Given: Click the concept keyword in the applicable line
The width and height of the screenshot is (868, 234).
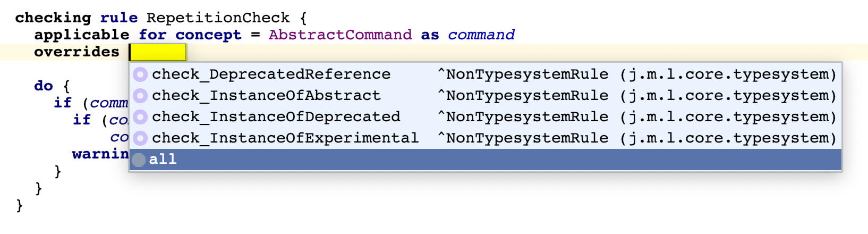Looking at the screenshot, I should coord(208,35).
